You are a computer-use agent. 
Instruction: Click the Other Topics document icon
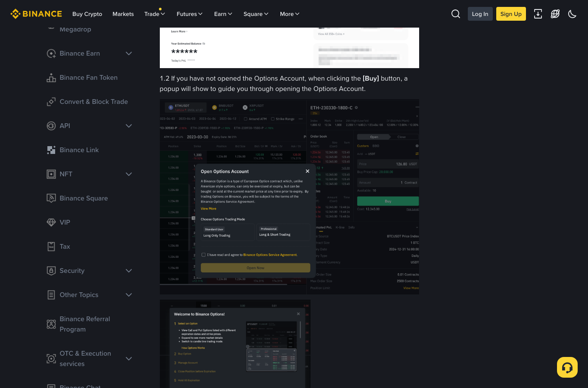pyautogui.click(x=51, y=295)
